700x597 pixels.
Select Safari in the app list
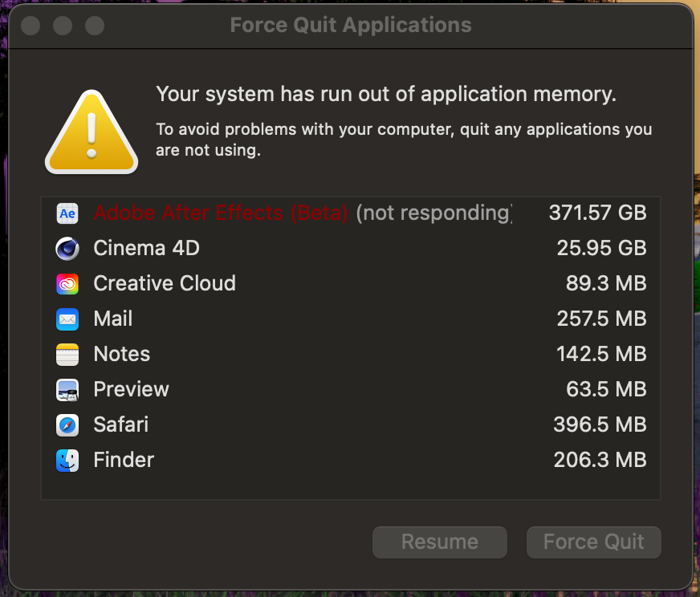(x=120, y=424)
